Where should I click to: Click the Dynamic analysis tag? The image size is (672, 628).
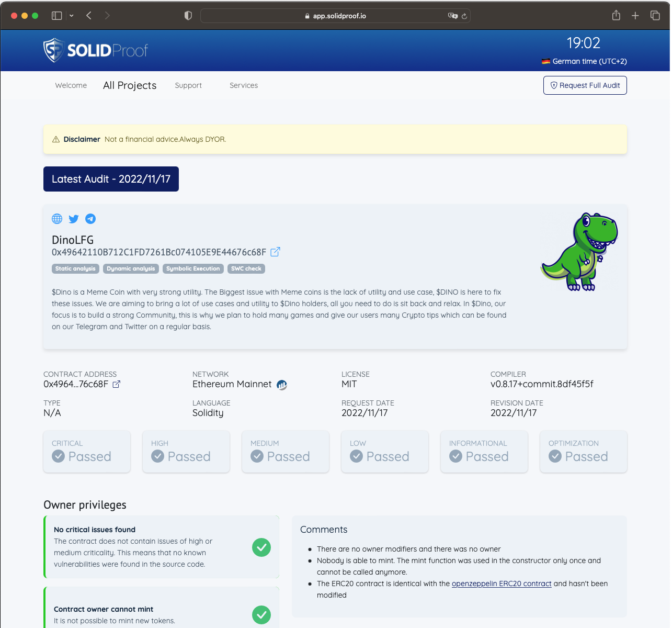coord(131,268)
